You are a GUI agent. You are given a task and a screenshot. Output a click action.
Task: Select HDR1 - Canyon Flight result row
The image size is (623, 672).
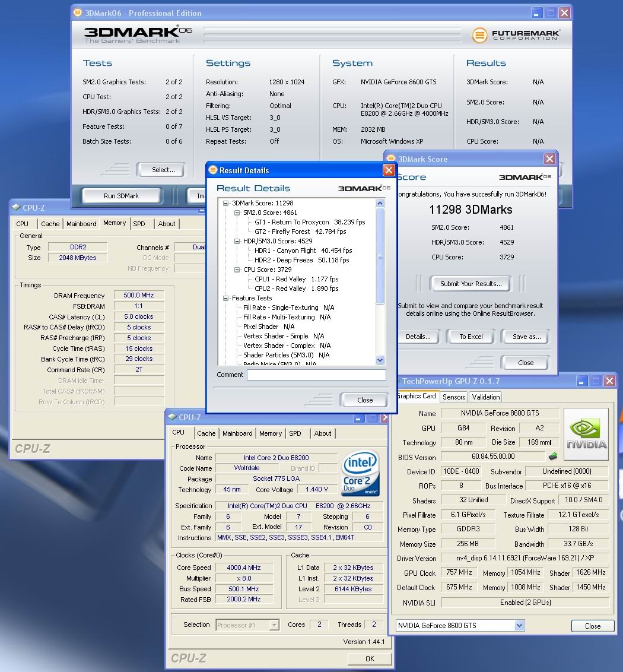tap(303, 251)
